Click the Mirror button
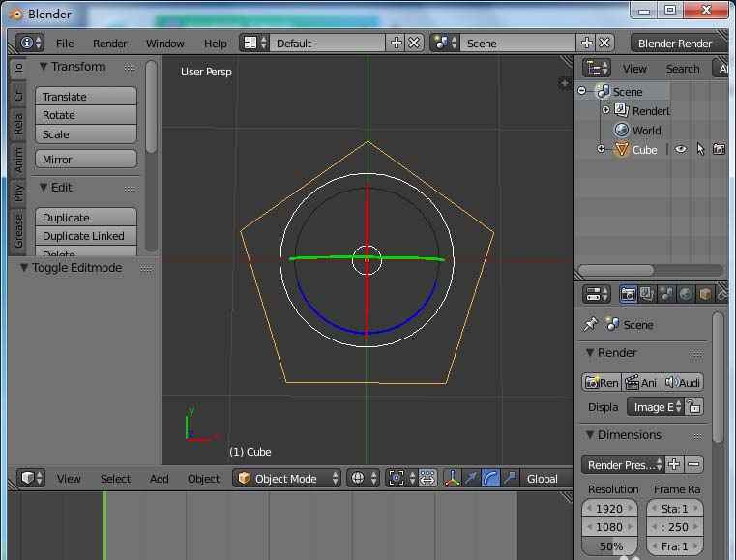 point(86,160)
